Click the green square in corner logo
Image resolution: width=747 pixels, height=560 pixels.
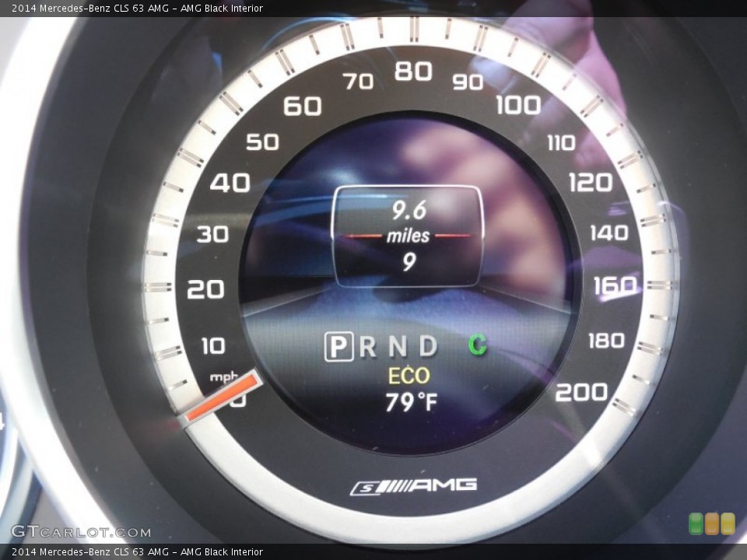[696, 523]
